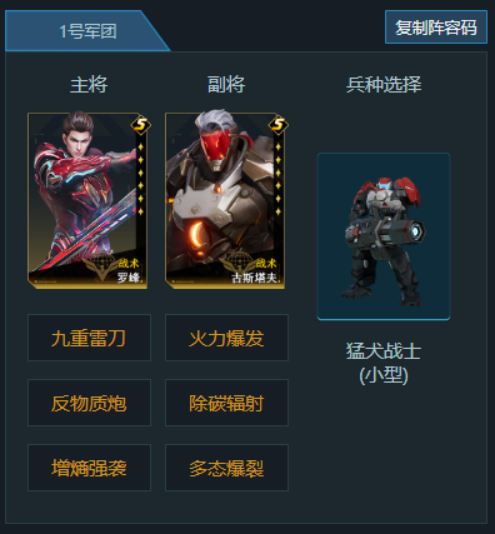Select the 火力爆发 skill
The image size is (495, 534).
coord(227,337)
